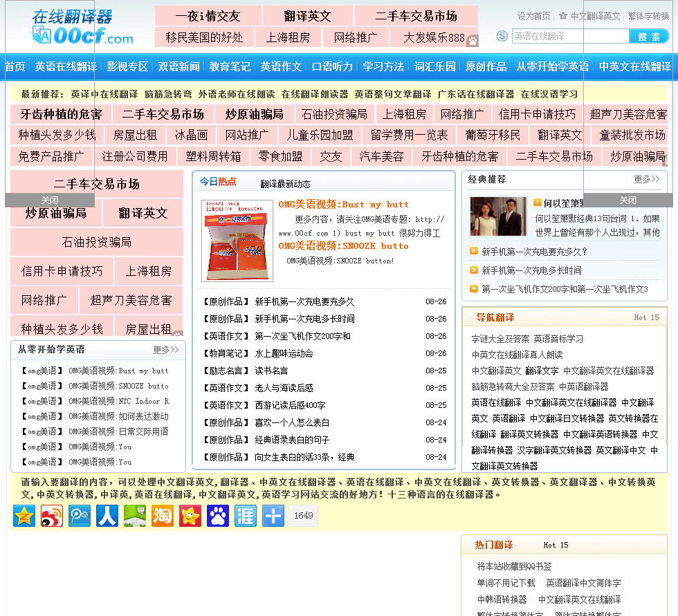This screenshot has height=616, width=678.
Task: Click the 何以笙箫默 couple thumbnail
Action: click(498, 216)
